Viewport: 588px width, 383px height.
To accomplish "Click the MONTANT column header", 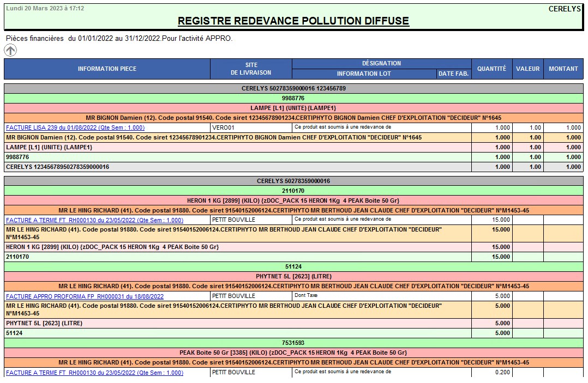I will [x=563, y=69].
